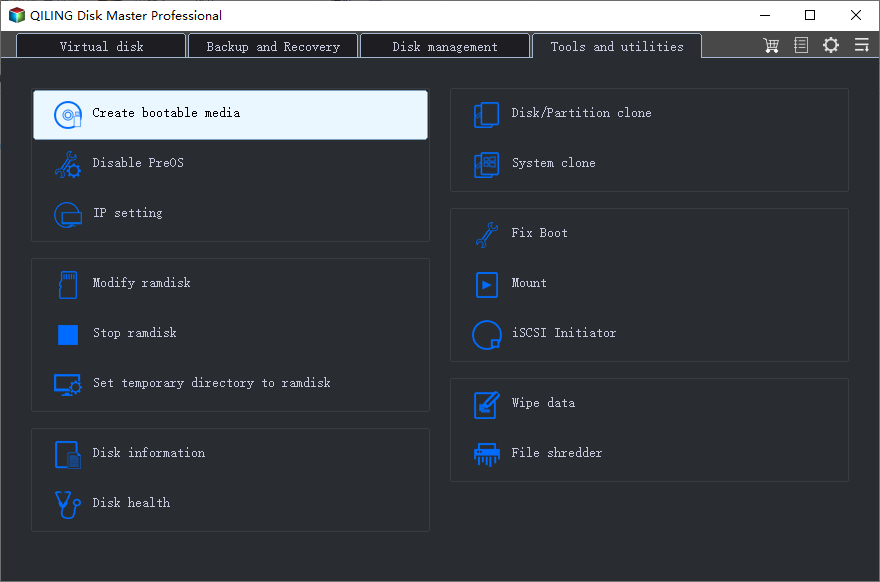Start Disk/Partition clone label
This screenshot has width=880, height=582.
point(581,113)
